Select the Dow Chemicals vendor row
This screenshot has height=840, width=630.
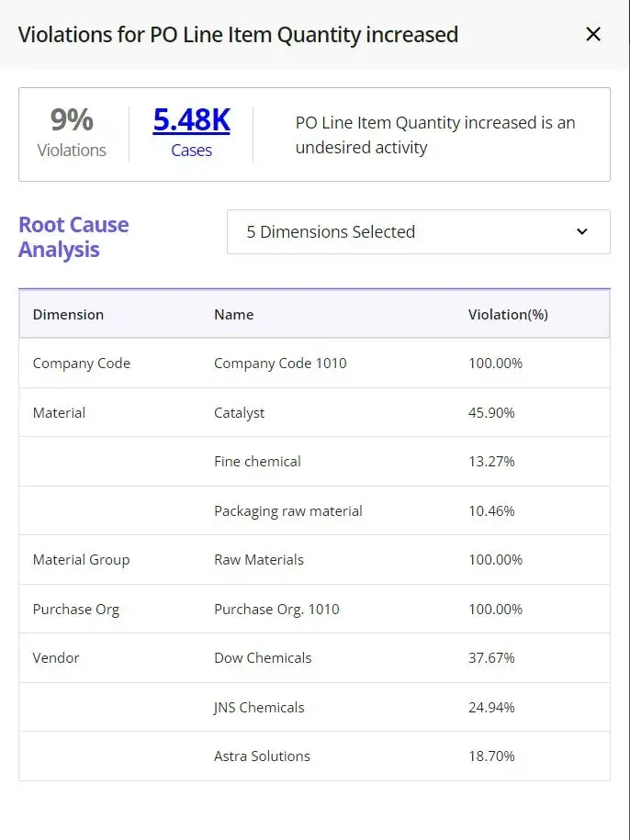click(314, 658)
